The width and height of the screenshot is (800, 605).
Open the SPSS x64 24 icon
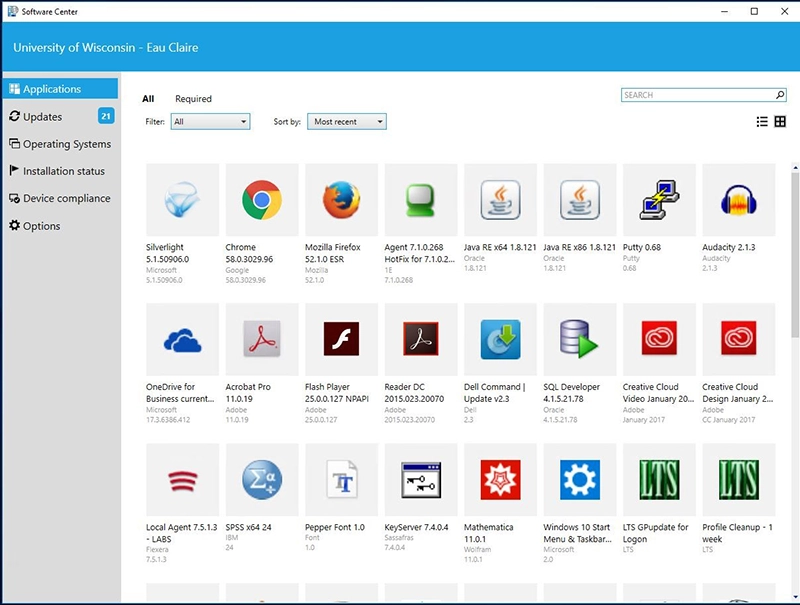point(262,480)
